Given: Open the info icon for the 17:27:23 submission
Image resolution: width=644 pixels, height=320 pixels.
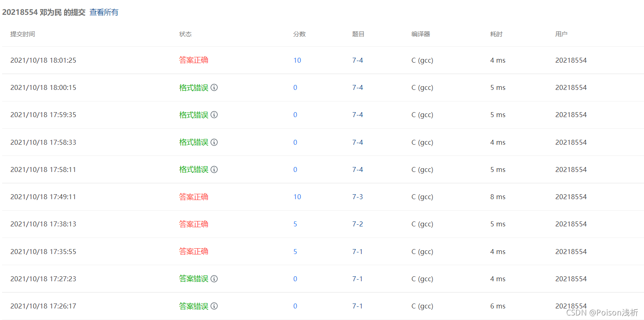Looking at the screenshot, I should tap(214, 279).
